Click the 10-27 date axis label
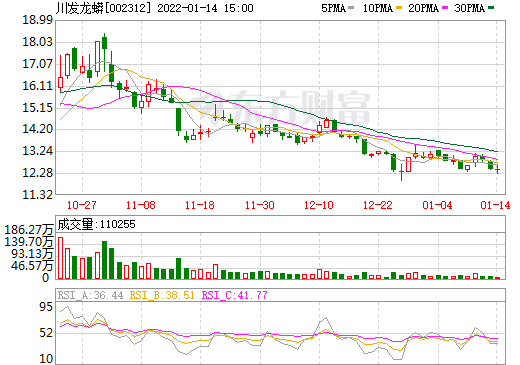The width and height of the screenshot is (520, 365). (x=82, y=205)
